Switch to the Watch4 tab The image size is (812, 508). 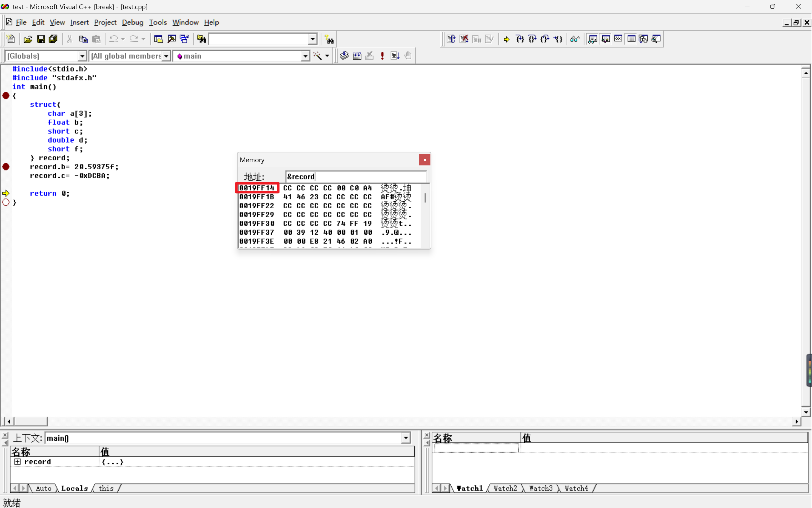click(x=576, y=488)
